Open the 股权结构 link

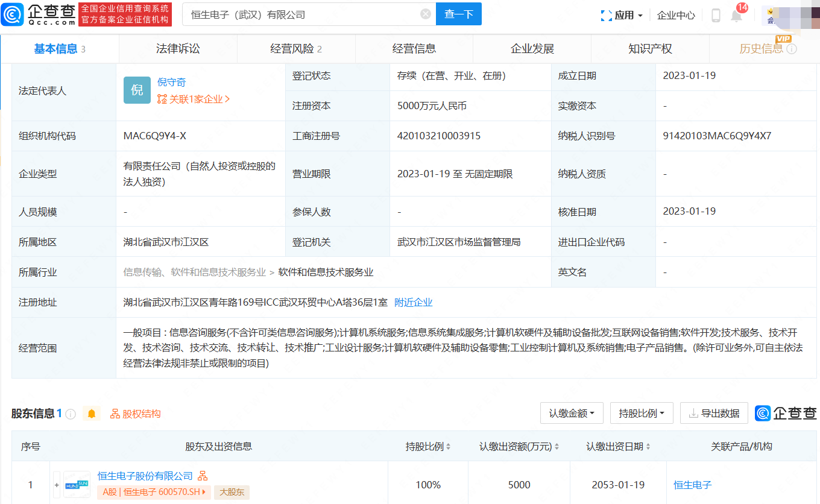point(136,414)
